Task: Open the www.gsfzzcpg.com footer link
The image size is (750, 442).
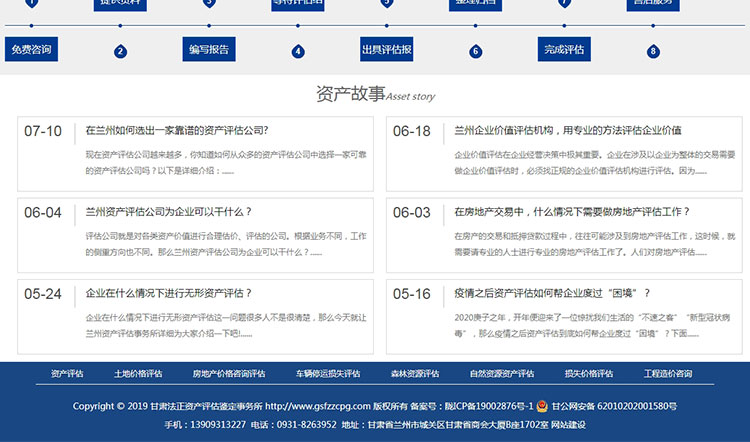Action: coord(317,407)
